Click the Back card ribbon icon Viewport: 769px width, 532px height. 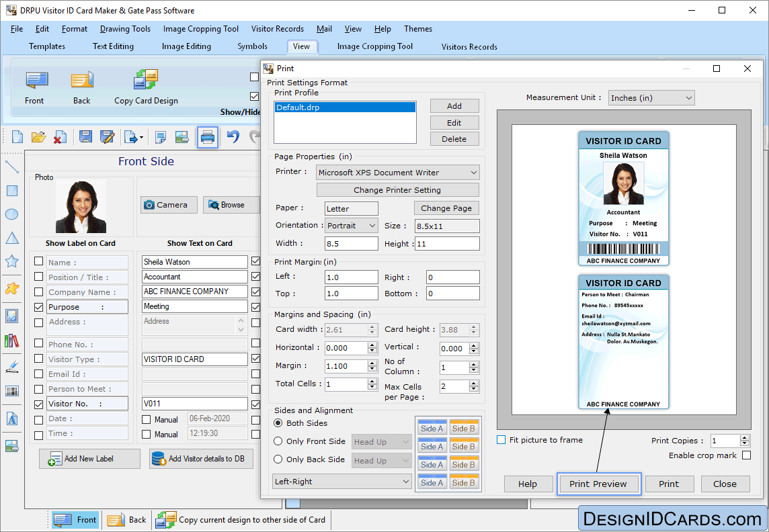[x=82, y=81]
